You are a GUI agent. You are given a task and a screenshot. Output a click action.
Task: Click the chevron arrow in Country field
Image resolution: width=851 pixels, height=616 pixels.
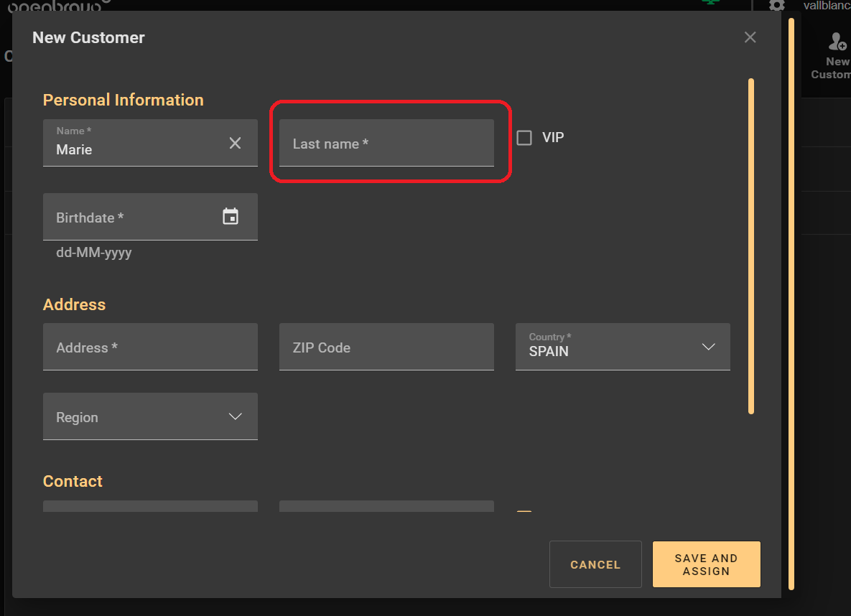[708, 347]
